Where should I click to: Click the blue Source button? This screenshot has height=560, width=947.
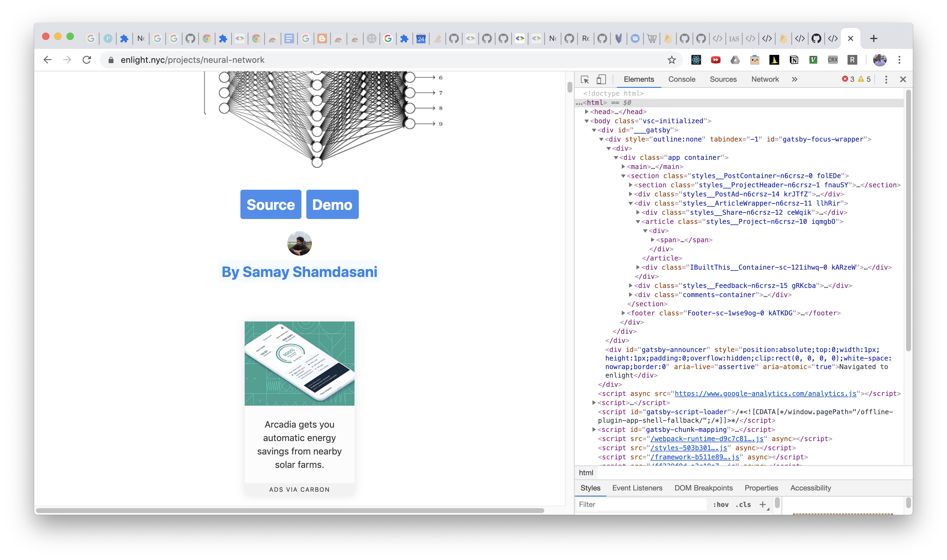[271, 205]
